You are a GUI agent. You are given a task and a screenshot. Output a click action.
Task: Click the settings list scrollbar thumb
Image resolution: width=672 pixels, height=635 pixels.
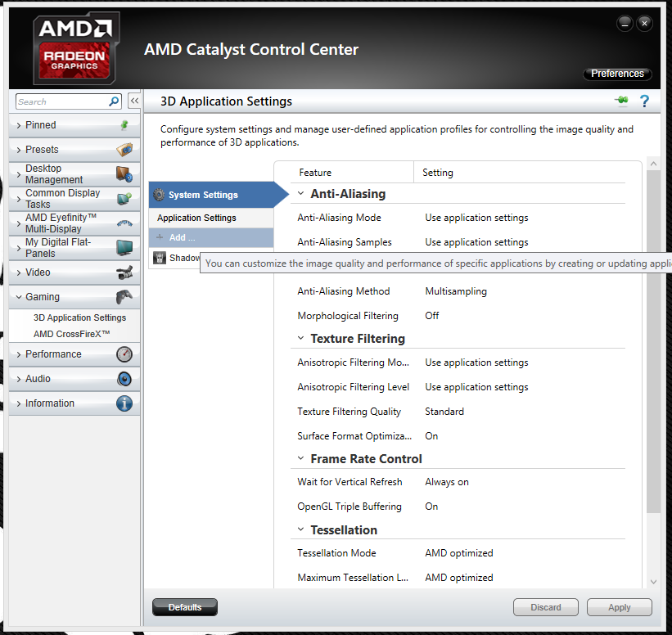653,341
